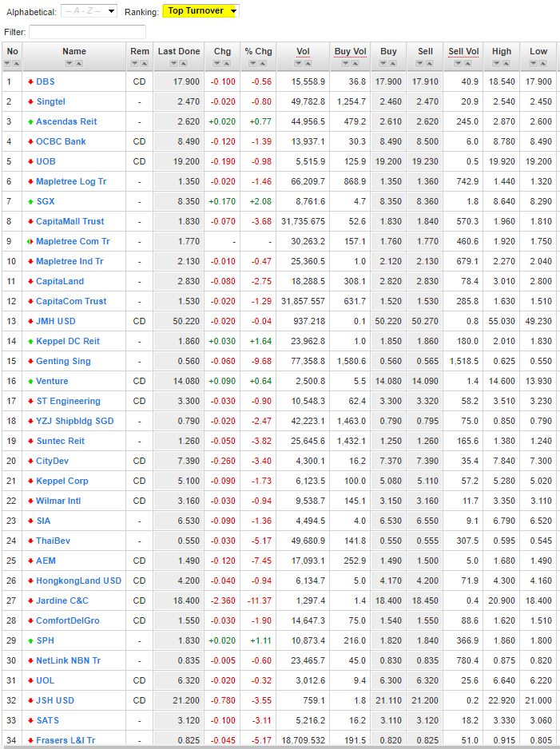Sort % Chg column ascending arrow

click(263, 64)
